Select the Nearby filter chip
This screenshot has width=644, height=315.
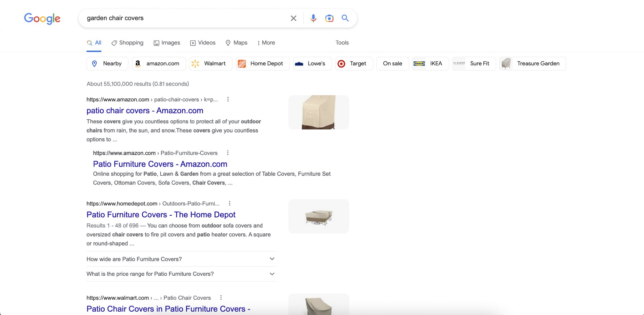click(107, 64)
